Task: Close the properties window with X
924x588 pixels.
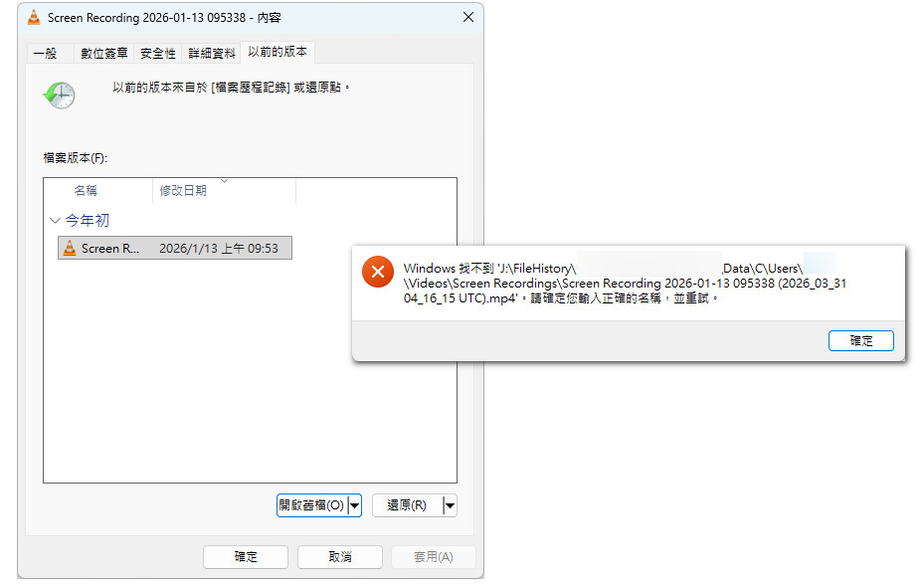Action: pos(467,17)
